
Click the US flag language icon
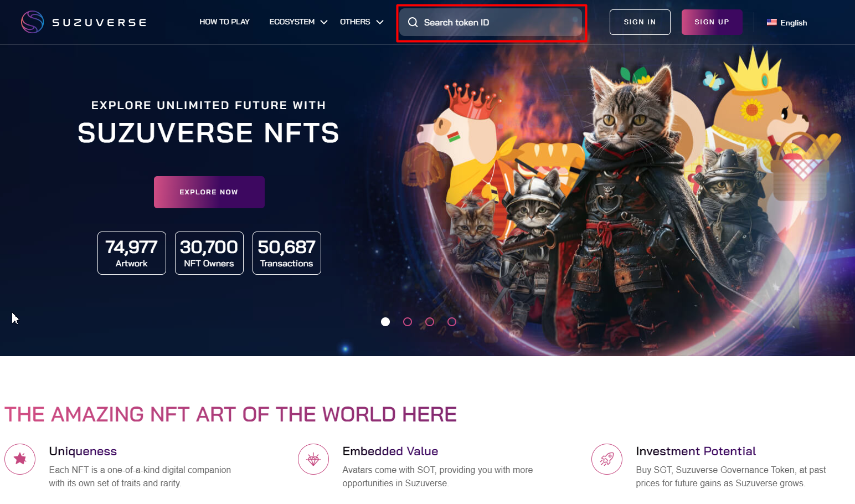(x=771, y=22)
